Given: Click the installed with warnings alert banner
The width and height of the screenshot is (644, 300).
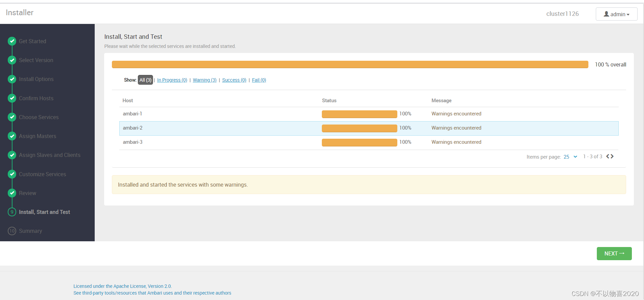Looking at the screenshot, I should click(369, 185).
